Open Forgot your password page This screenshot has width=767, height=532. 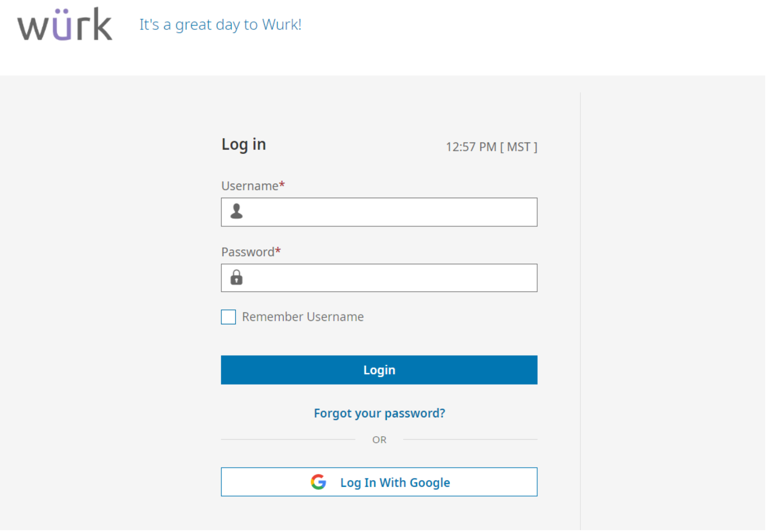379,413
